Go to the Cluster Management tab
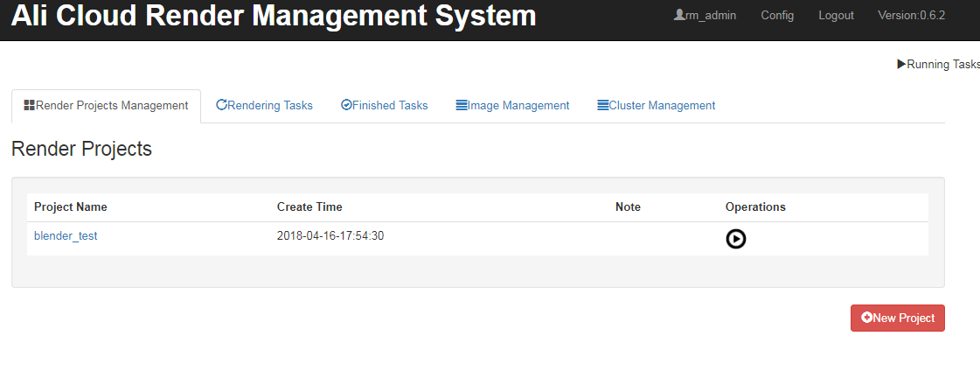Viewport: 980px width, 385px height. pyautogui.click(x=657, y=106)
